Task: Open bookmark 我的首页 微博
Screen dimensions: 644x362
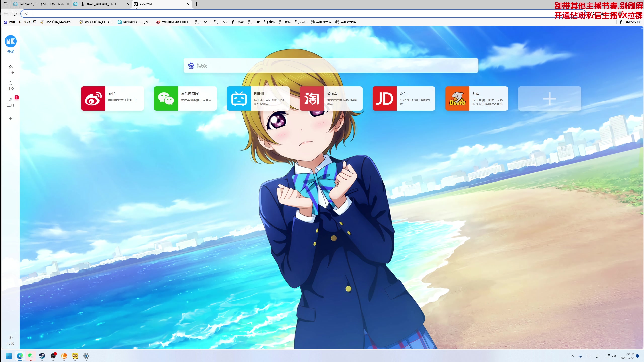Action: coord(173,22)
